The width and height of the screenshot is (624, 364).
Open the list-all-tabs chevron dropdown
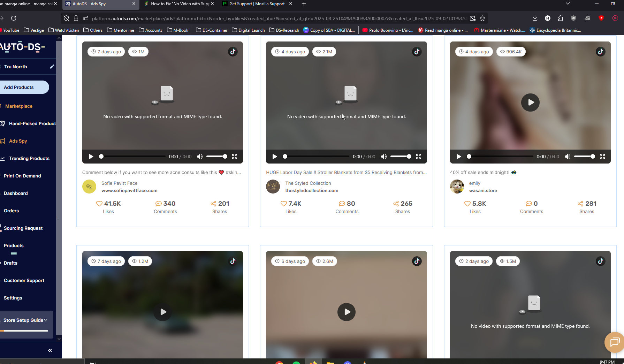[x=568, y=4]
